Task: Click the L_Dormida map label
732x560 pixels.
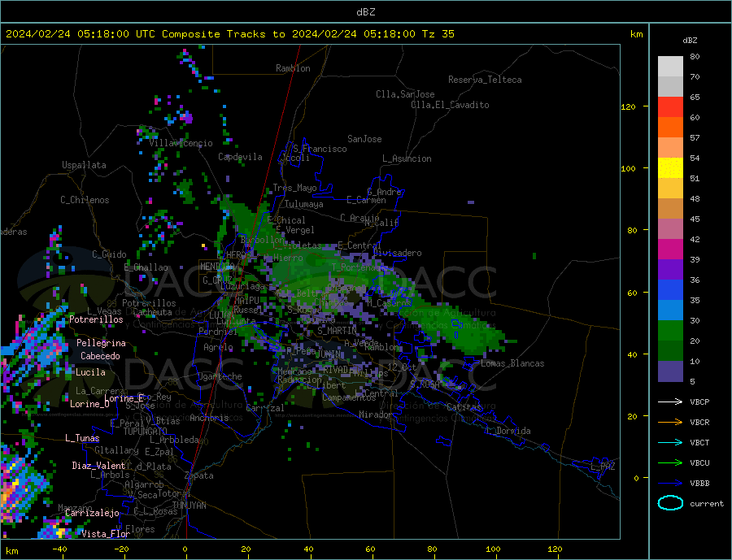Action: click(x=509, y=431)
